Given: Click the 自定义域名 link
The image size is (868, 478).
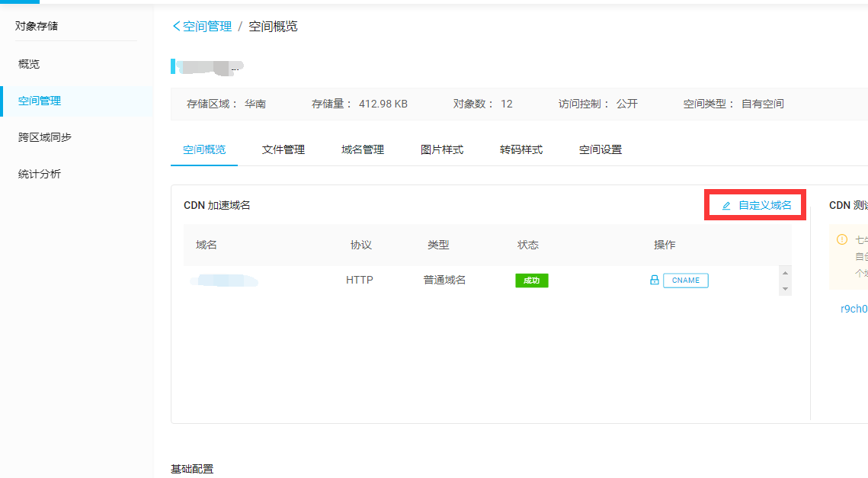Looking at the screenshot, I should [764, 206].
